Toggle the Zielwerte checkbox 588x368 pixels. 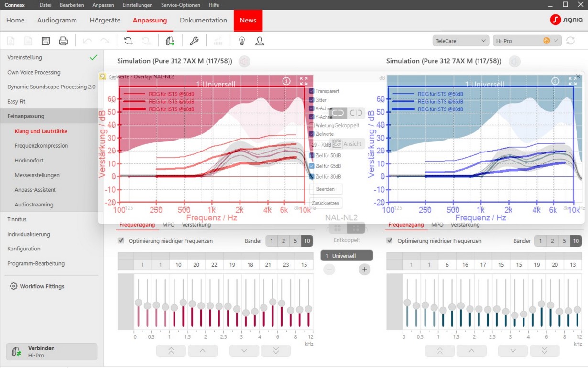[312, 134]
